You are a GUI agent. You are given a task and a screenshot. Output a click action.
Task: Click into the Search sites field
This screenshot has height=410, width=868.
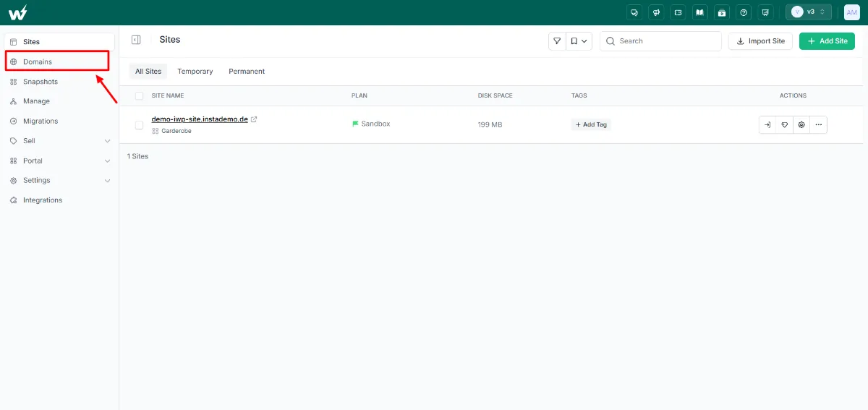point(660,41)
